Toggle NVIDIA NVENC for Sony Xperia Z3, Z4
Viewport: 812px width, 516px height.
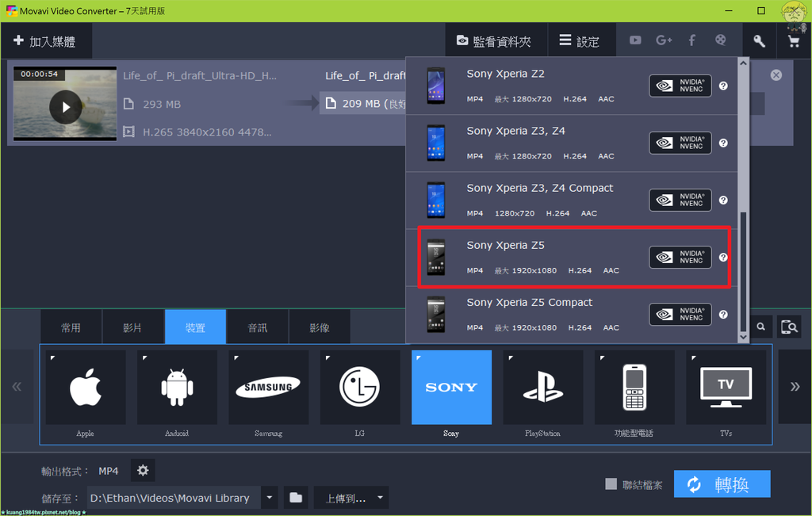[680, 143]
